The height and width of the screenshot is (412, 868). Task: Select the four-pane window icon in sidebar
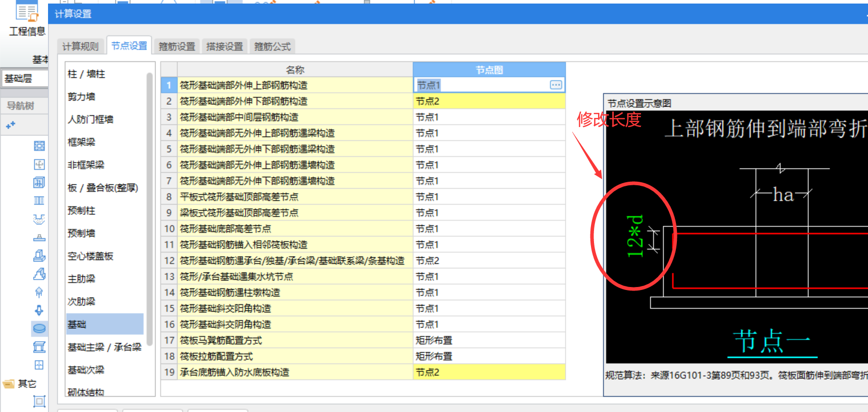tap(39, 365)
